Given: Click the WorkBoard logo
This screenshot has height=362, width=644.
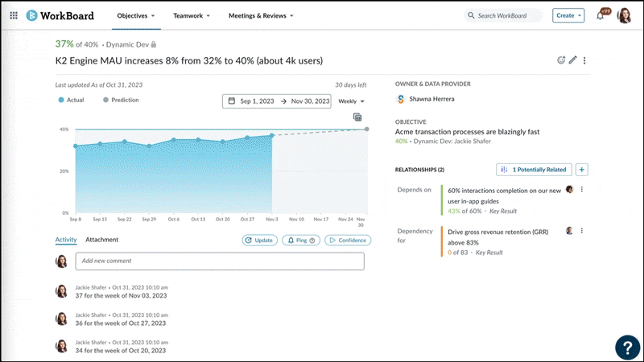Looking at the screenshot, I should [60, 15].
